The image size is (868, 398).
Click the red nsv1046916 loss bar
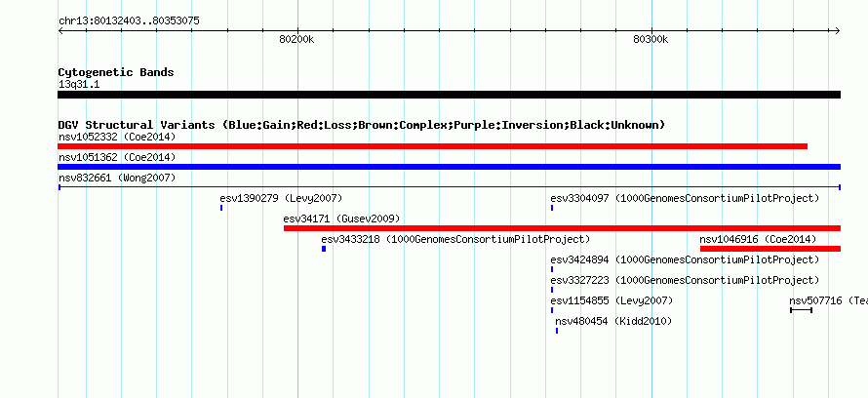tap(770, 249)
